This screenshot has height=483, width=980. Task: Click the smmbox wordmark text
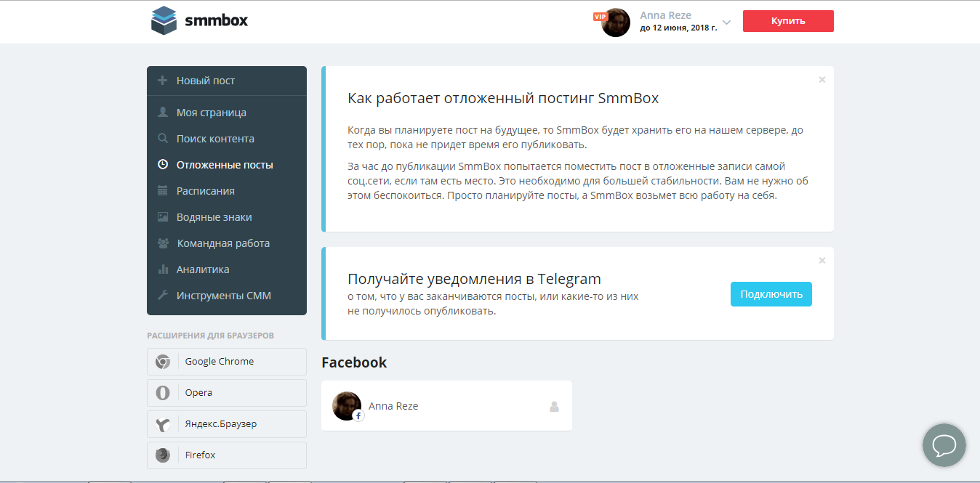[217, 20]
